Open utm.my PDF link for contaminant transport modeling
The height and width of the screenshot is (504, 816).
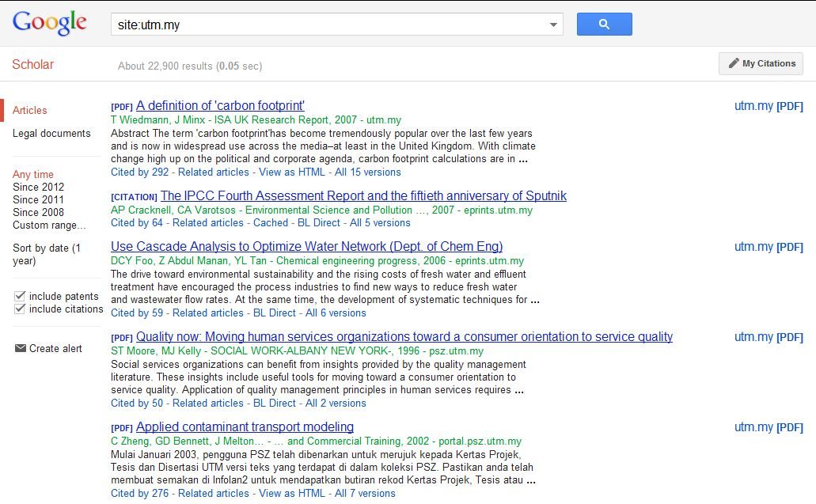[769, 427]
